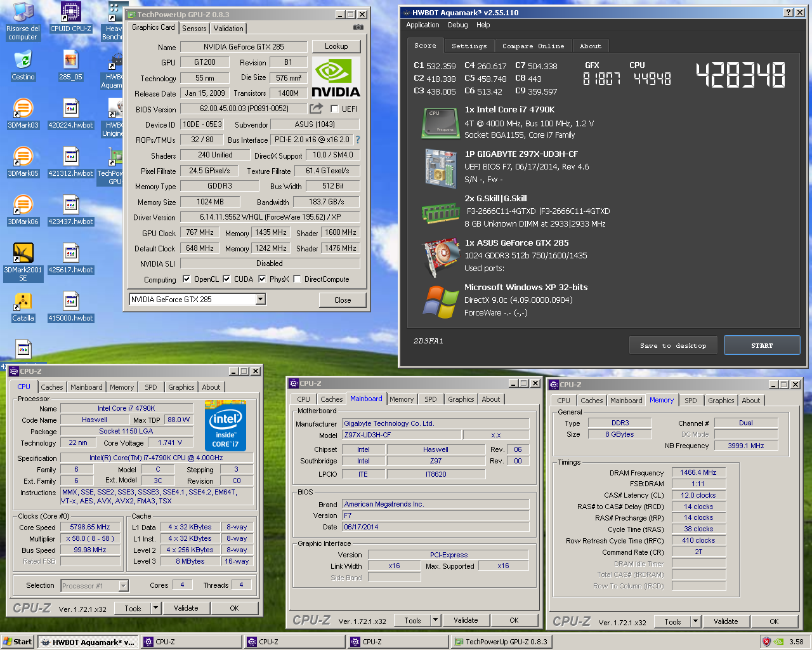
Task: Switch to Settings tab in Aquamark
Action: click(469, 46)
